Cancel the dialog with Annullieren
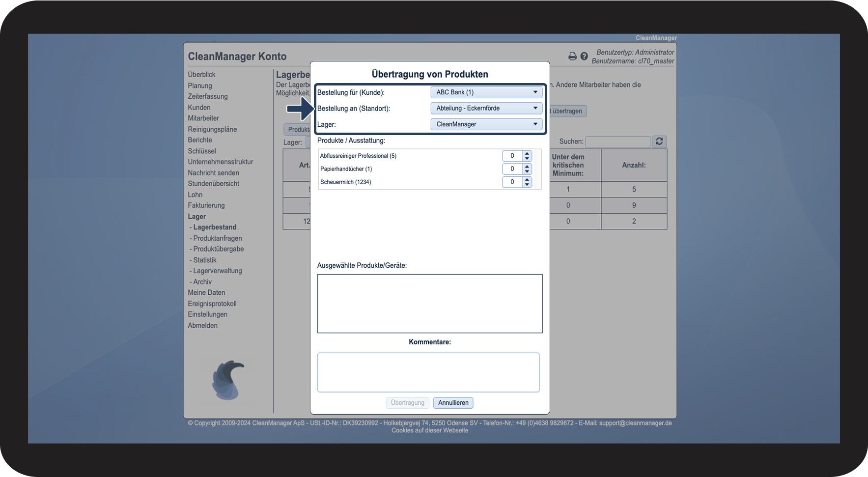 (453, 403)
